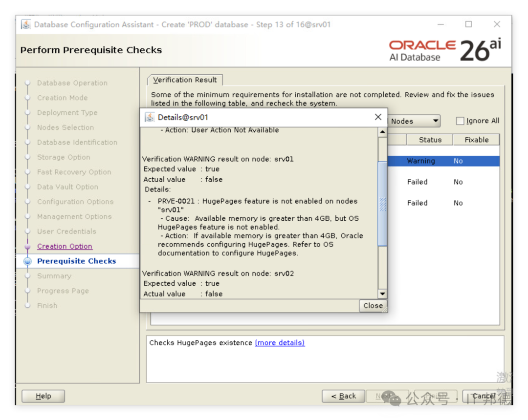Click the Oracle AI Database 26ai logo

445,50
